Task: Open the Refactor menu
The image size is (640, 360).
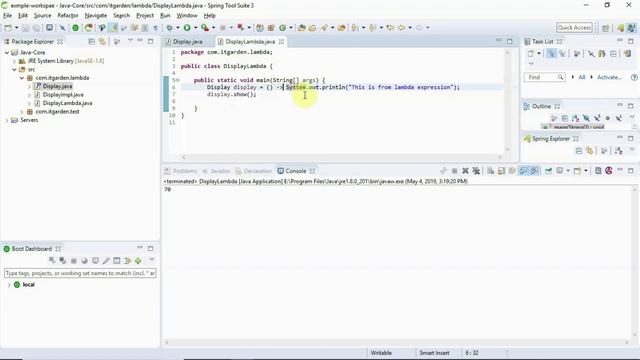Action: pyautogui.click(x=68, y=16)
